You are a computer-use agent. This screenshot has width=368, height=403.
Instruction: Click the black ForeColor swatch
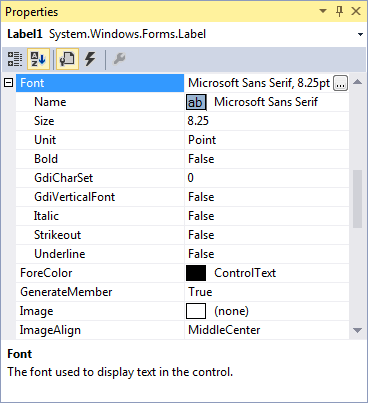pyautogui.click(x=196, y=273)
